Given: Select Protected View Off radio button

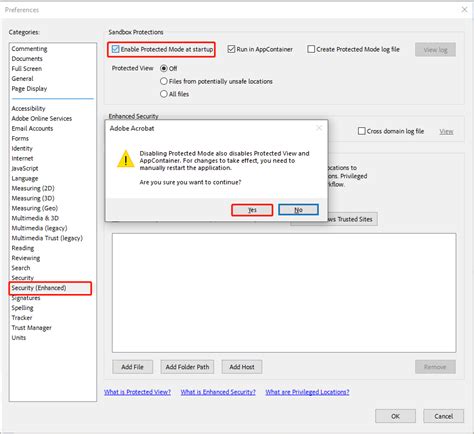Looking at the screenshot, I should [164, 68].
